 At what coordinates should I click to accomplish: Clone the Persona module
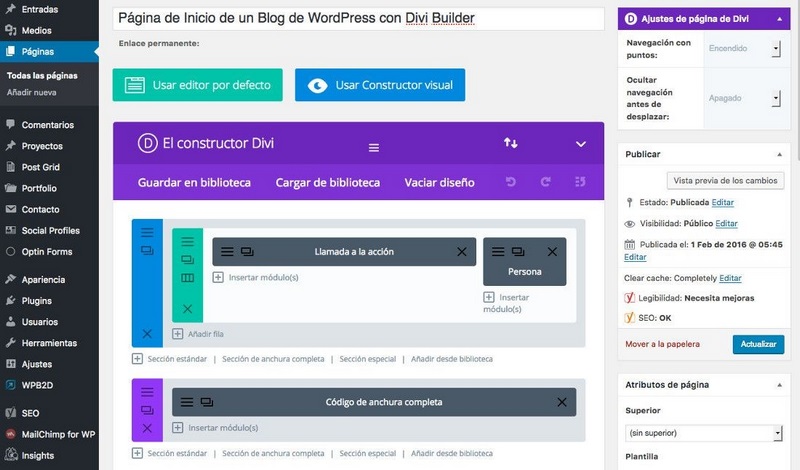tap(518, 252)
